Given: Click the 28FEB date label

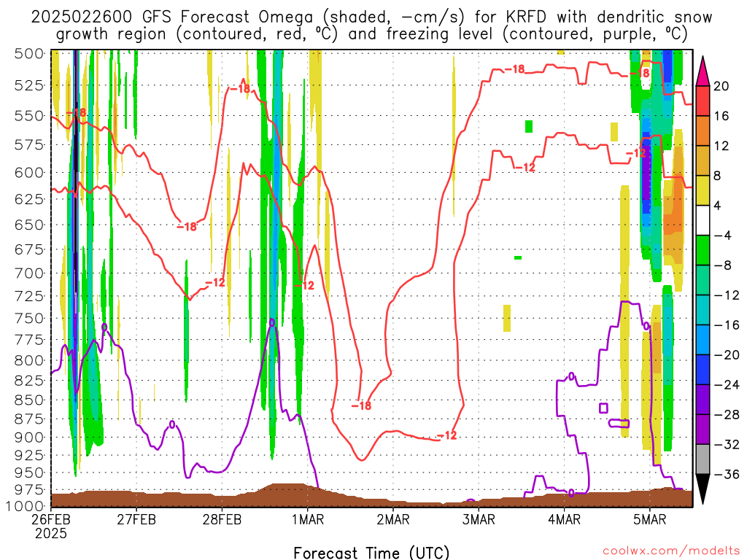Looking at the screenshot, I should click(222, 519).
